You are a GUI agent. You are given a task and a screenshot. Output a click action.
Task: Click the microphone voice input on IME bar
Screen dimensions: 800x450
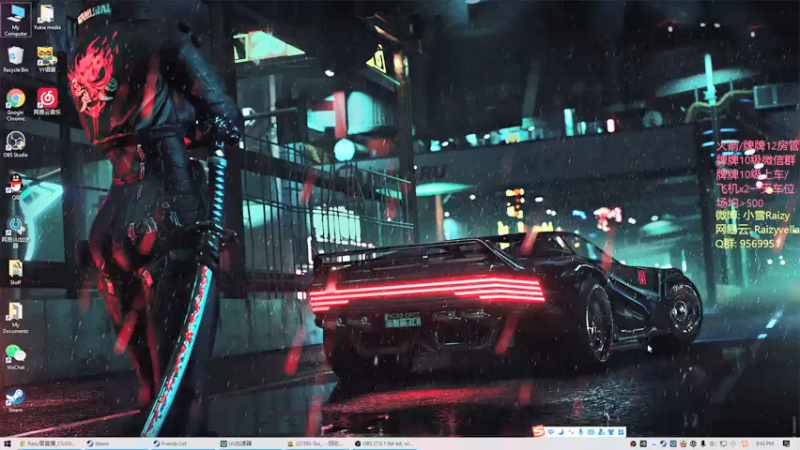coord(581,432)
